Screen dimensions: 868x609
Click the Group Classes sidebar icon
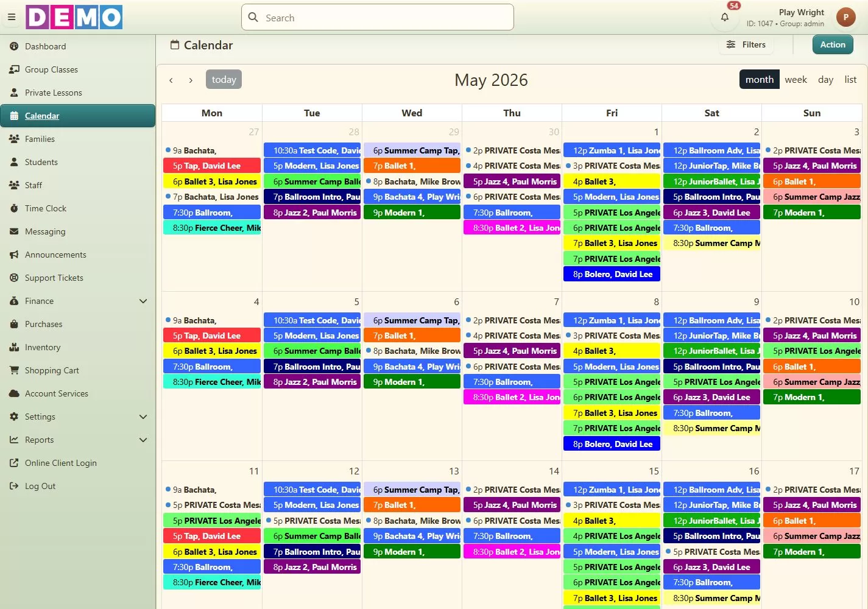pyautogui.click(x=14, y=69)
